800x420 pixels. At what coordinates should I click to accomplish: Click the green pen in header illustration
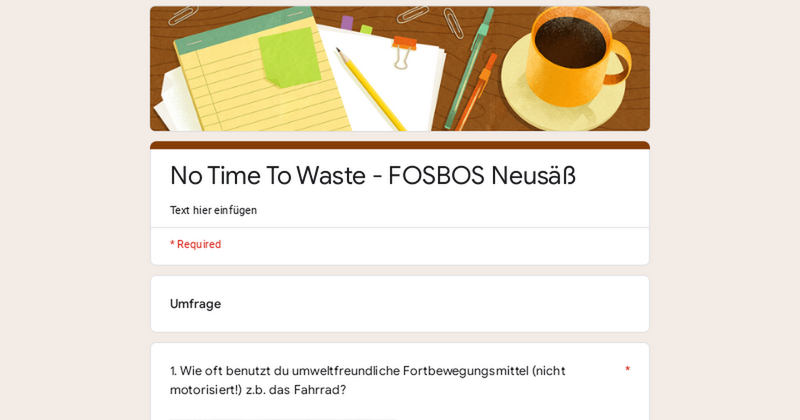(x=469, y=67)
